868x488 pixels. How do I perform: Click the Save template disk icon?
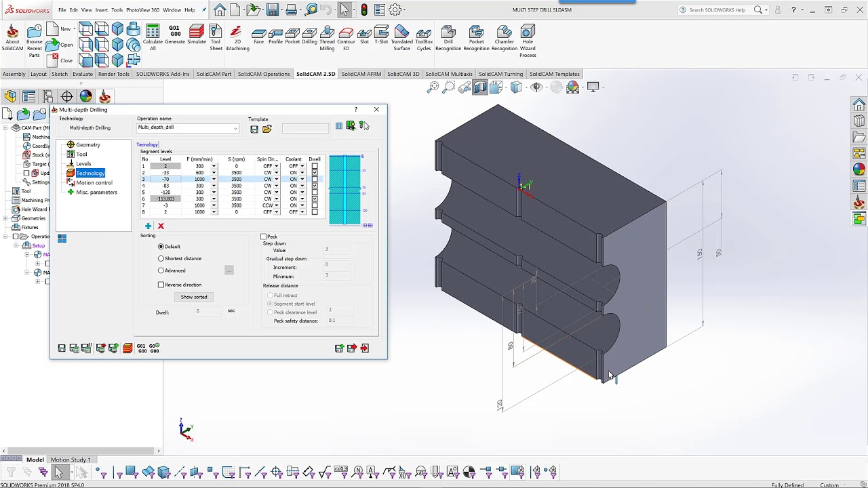[x=254, y=129]
